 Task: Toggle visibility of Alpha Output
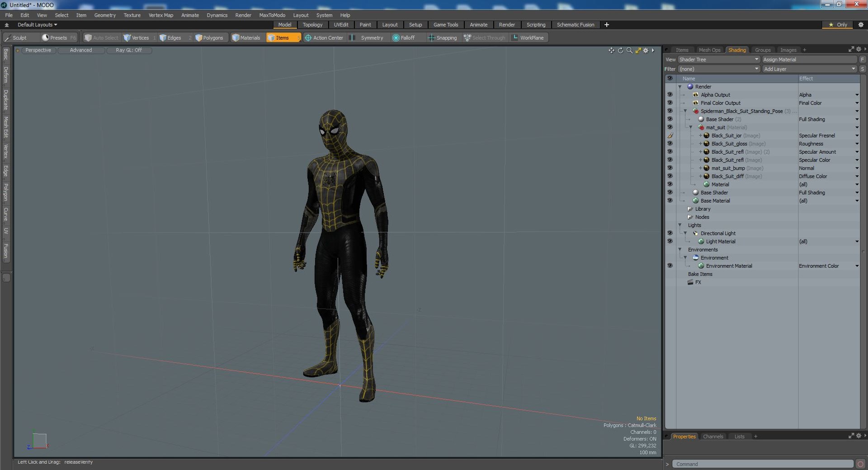(670, 95)
